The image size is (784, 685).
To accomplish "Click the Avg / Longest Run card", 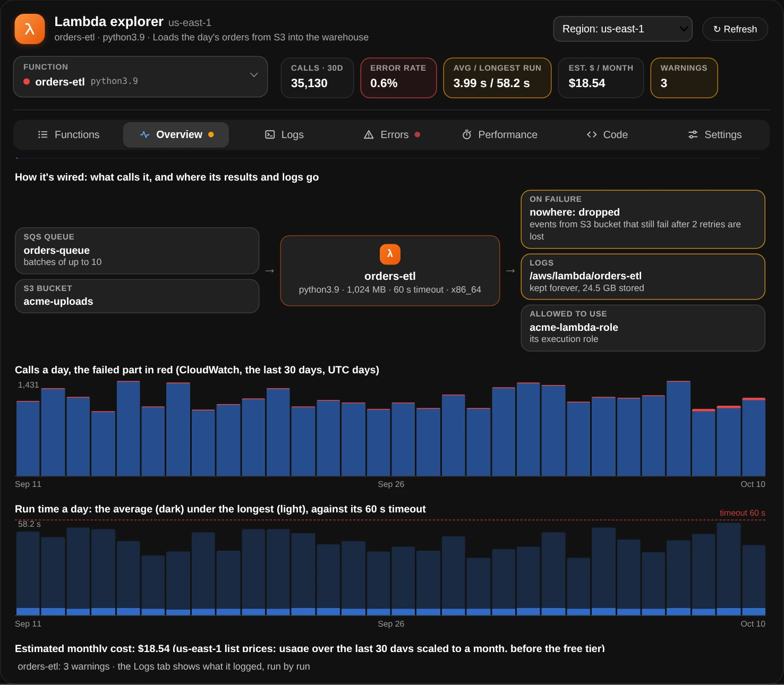I will [497, 78].
